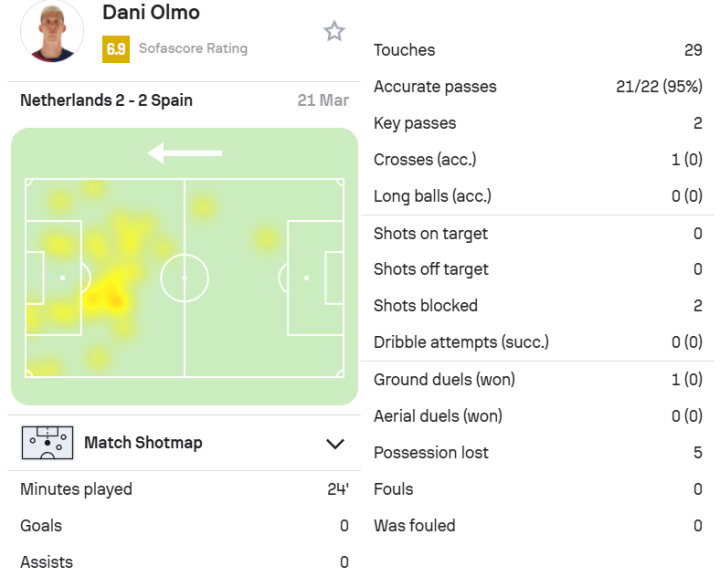The image size is (720, 577).
Task: Click the yellow 6.9 rating badge
Action: 116,49
